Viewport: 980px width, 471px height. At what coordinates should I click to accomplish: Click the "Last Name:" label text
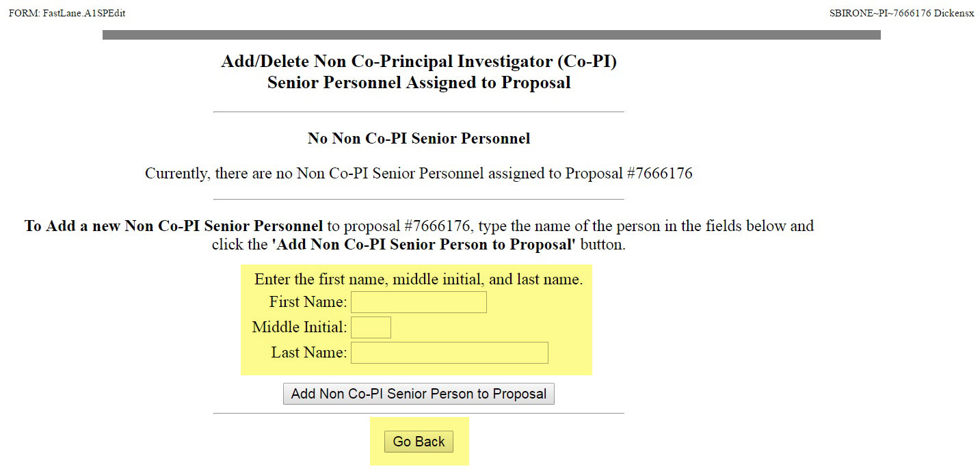coord(308,353)
